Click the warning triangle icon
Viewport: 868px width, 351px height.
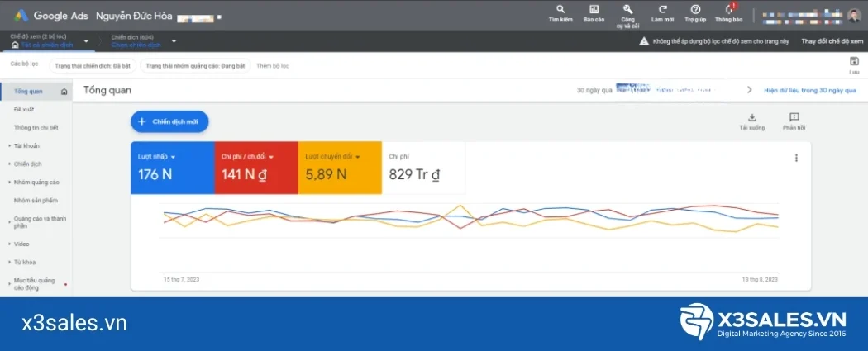click(644, 41)
